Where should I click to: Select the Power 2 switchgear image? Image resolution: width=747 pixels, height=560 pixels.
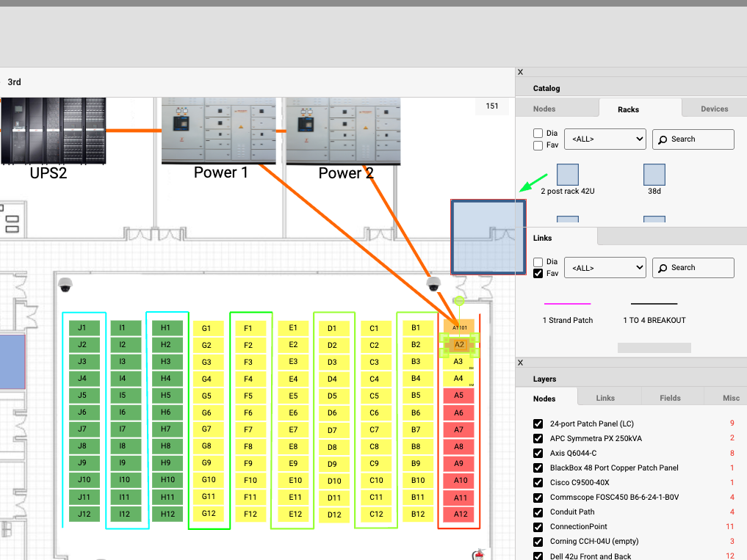click(343, 131)
